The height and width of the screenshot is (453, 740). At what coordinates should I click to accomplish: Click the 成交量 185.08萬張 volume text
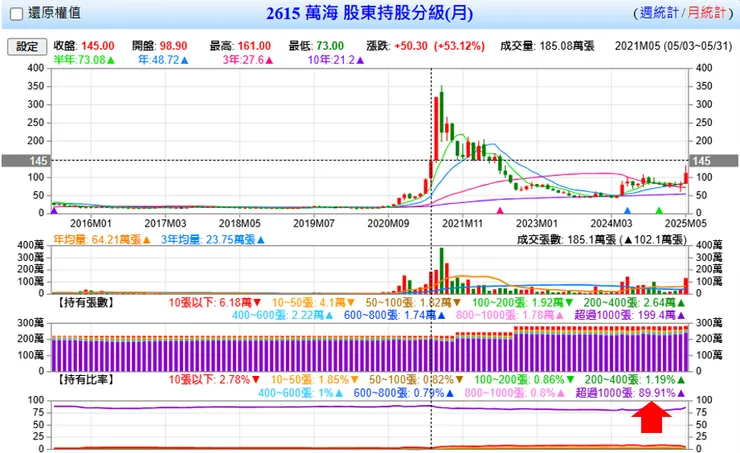pos(547,46)
